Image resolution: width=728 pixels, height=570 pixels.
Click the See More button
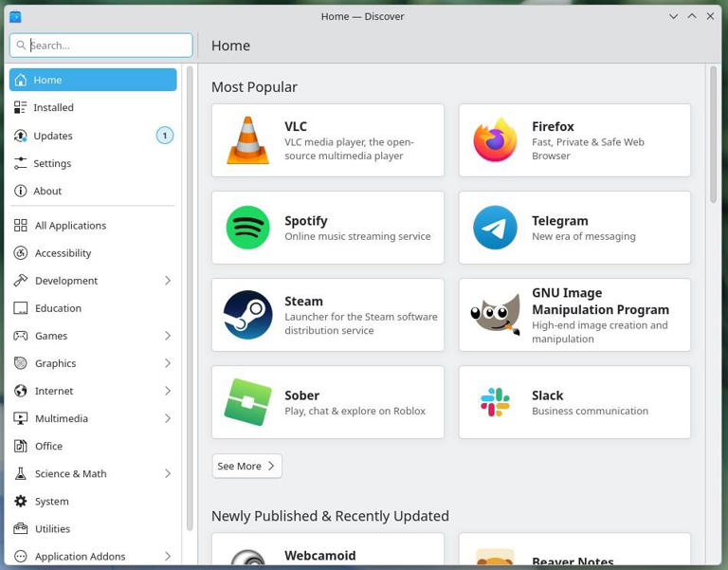(x=246, y=466)
